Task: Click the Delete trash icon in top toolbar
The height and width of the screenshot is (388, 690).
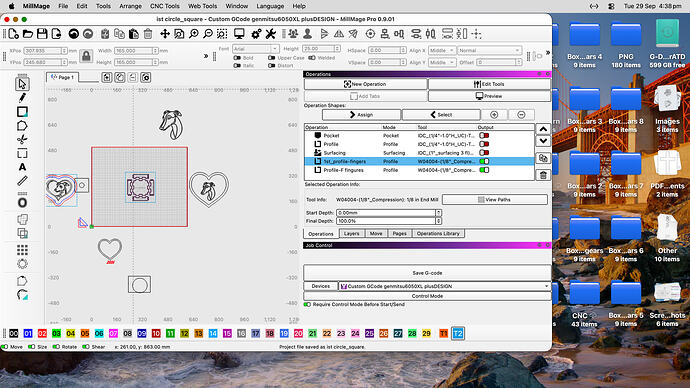Action: click(148, 34)
